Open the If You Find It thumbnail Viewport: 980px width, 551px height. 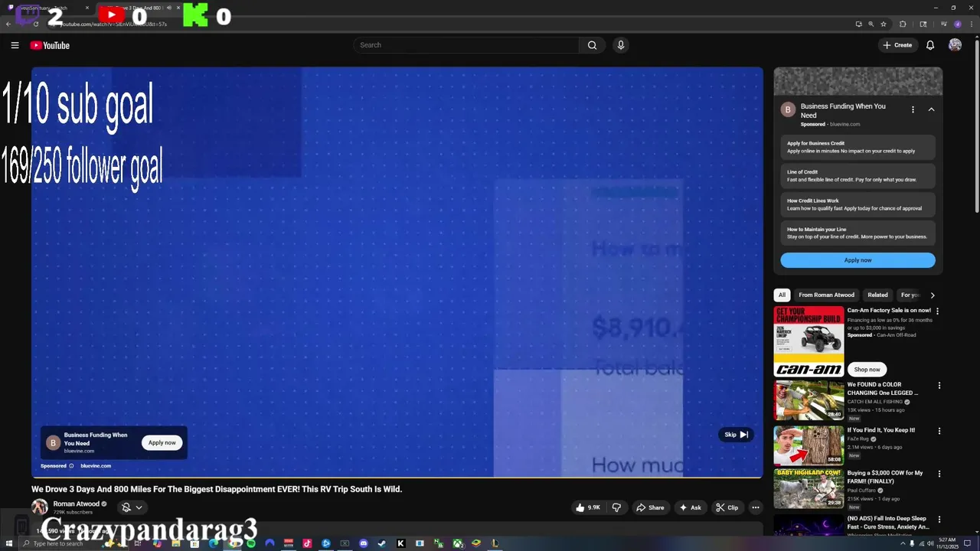808,445
